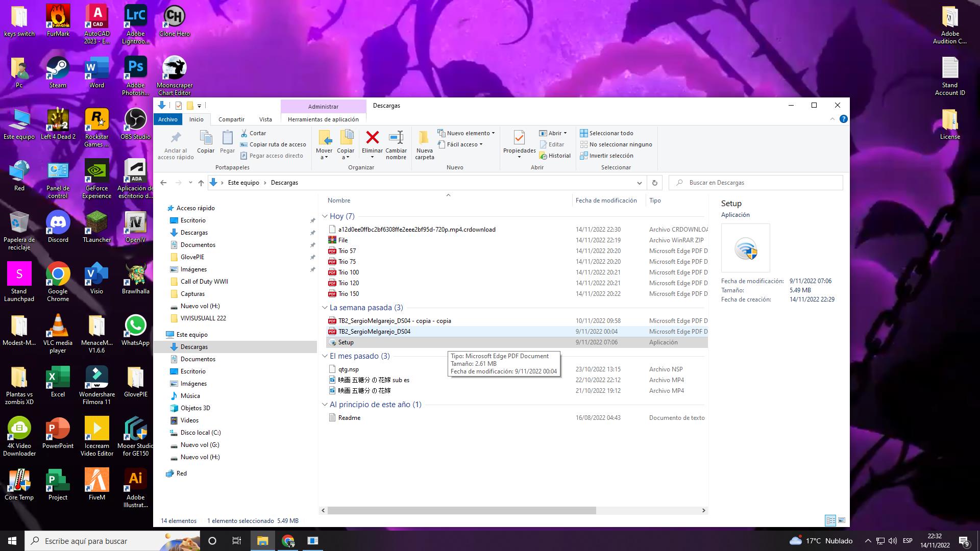
Task: Click the horizontal scrollbar in file list
Action: [x=461, y=510]
